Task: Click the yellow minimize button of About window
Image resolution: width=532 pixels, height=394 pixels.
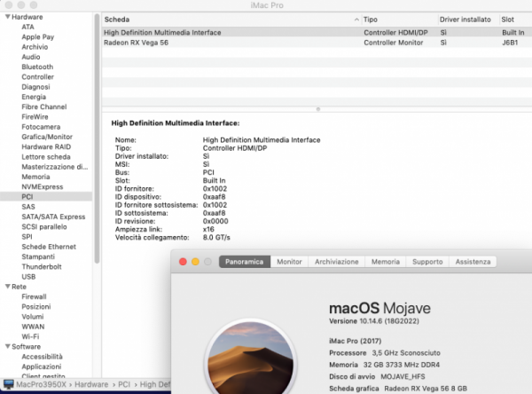Action: (195, 263)
